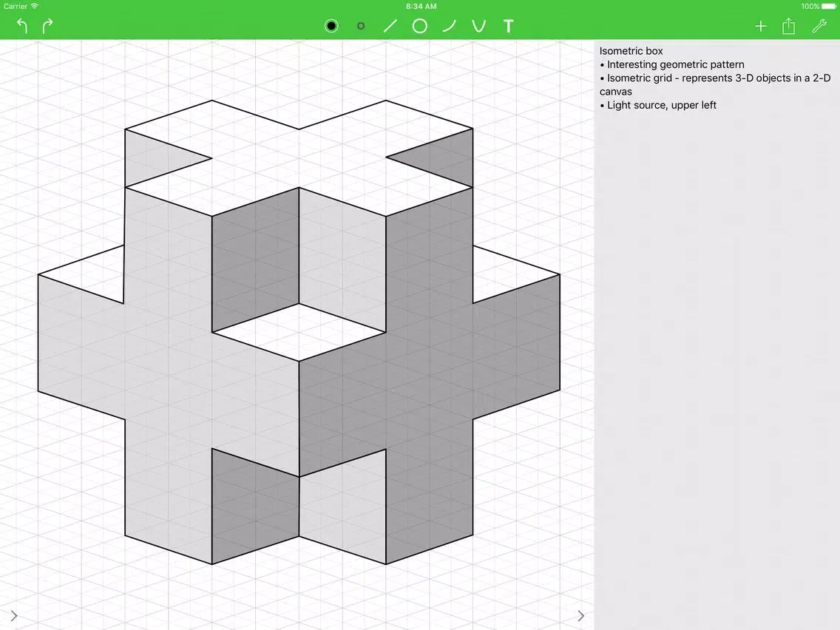
Task: Tap the 8:34 AM status clock
Action: [x=421, y=7]
